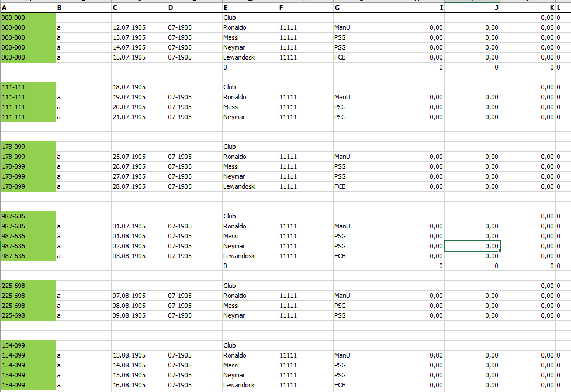Select the column B header cell
The image size is (571, 392).
pos(84,8)
